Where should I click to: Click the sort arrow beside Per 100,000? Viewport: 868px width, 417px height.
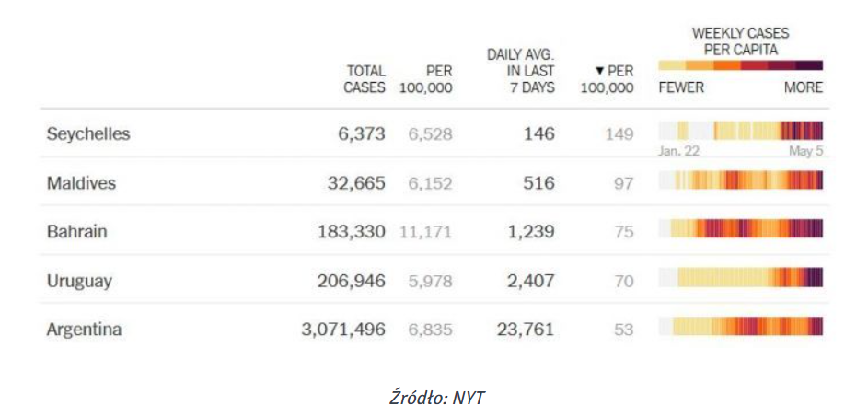tap(600, 71)
